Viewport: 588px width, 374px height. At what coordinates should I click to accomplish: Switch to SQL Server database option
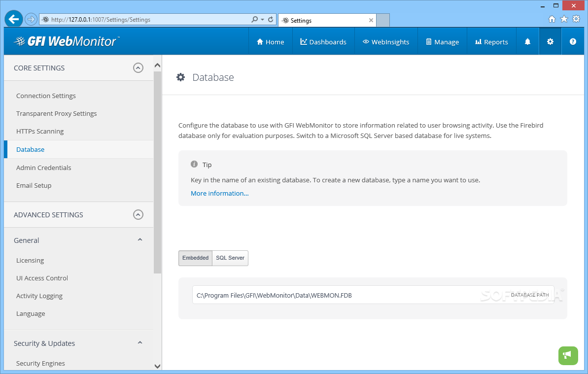[230, 258]
